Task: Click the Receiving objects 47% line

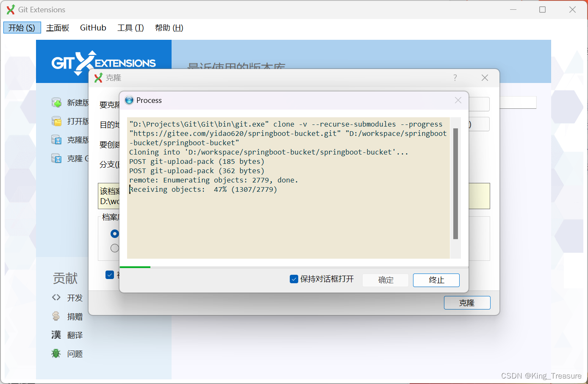Action: pos(203,190)
